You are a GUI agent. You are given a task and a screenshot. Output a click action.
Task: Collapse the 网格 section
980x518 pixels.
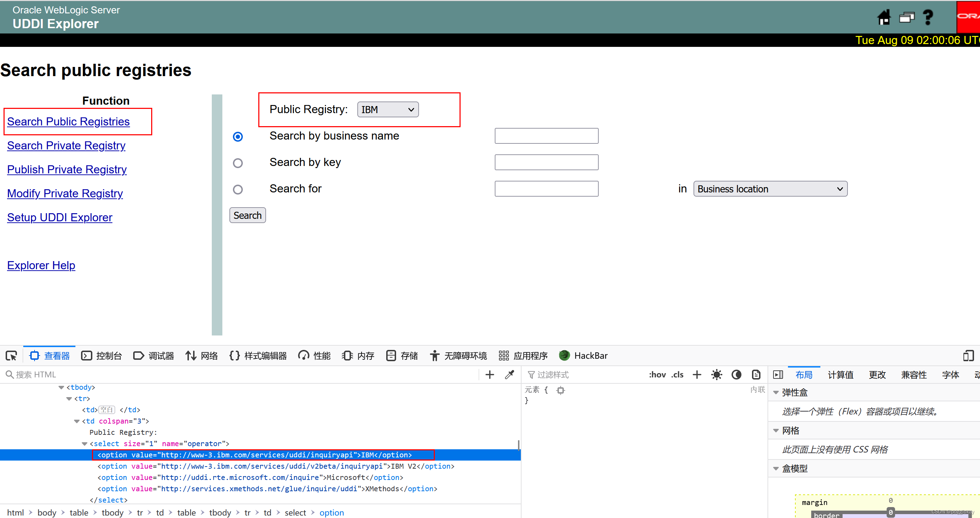point(776,431)
